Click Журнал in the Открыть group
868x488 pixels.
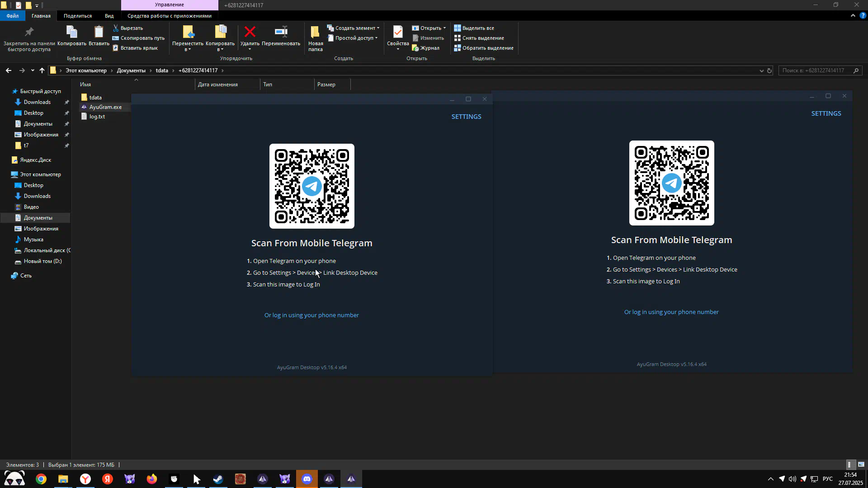coord(426,48)
